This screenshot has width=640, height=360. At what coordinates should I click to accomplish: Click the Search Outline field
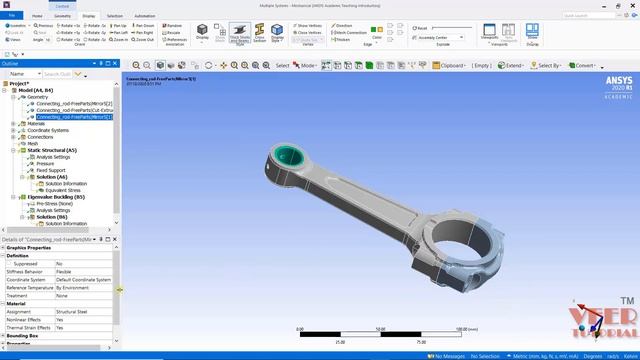click(x=58, y=74)
